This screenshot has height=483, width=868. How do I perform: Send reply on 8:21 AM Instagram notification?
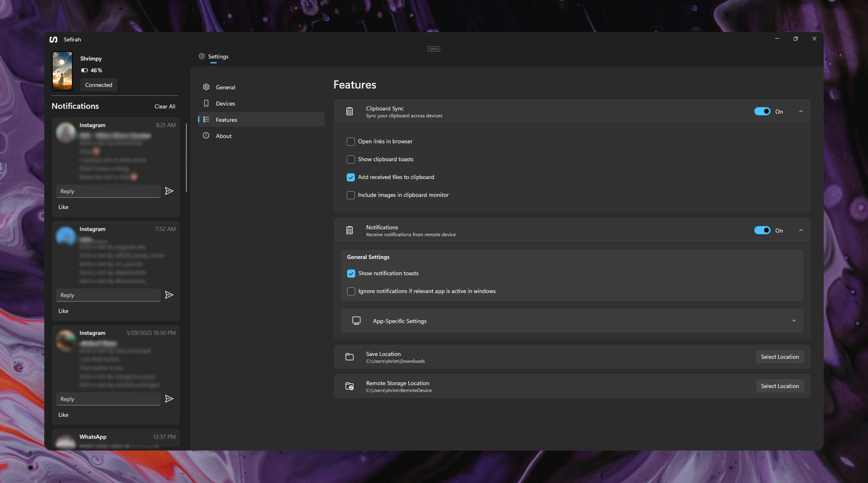coord(169,191)
